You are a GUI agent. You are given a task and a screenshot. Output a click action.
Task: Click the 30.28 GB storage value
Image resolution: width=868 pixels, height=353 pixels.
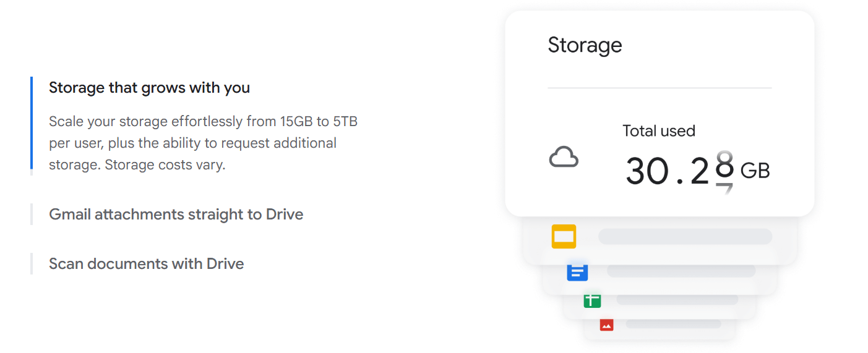click(697, 171)
